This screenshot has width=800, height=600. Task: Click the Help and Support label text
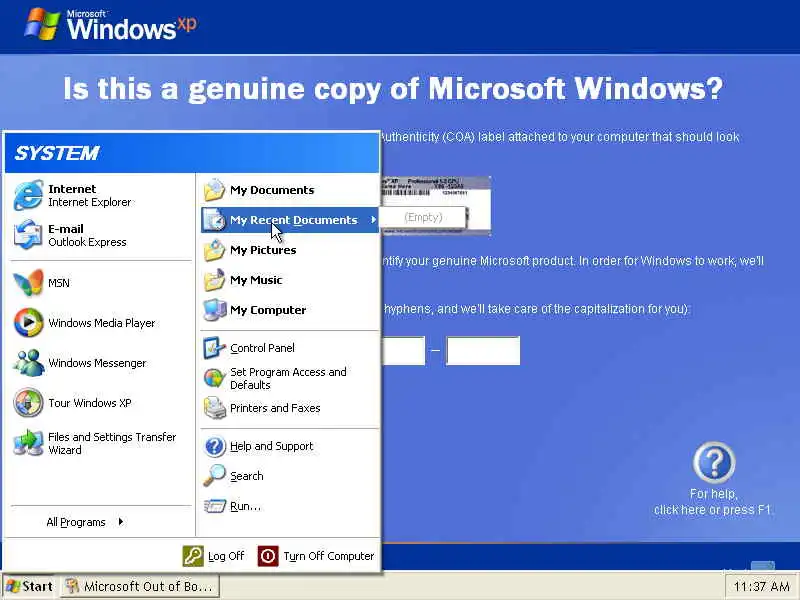(271, 446)
